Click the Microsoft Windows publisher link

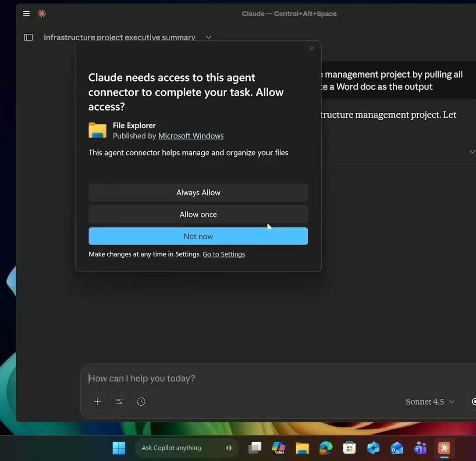pos(191,136)
